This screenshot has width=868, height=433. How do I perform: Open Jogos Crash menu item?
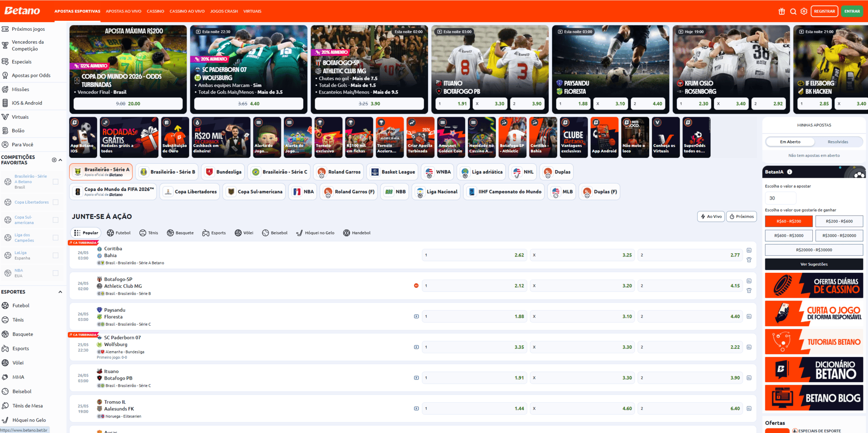click(x=224, y=11)
